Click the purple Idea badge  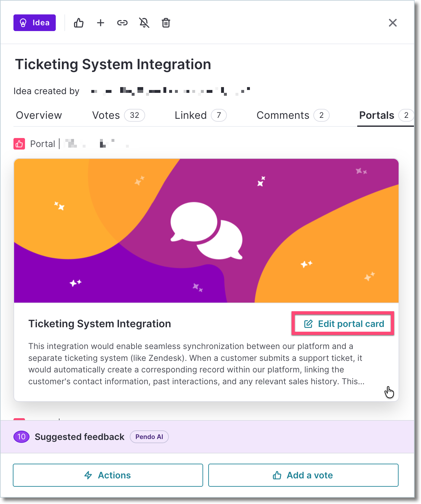pyautogui.click(x=35, y=23)
